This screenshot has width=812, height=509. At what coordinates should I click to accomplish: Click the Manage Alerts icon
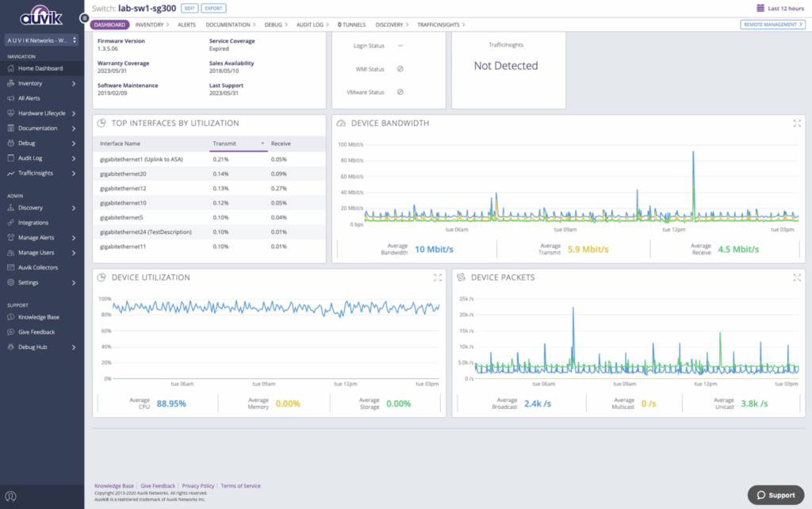coord(11,238)
